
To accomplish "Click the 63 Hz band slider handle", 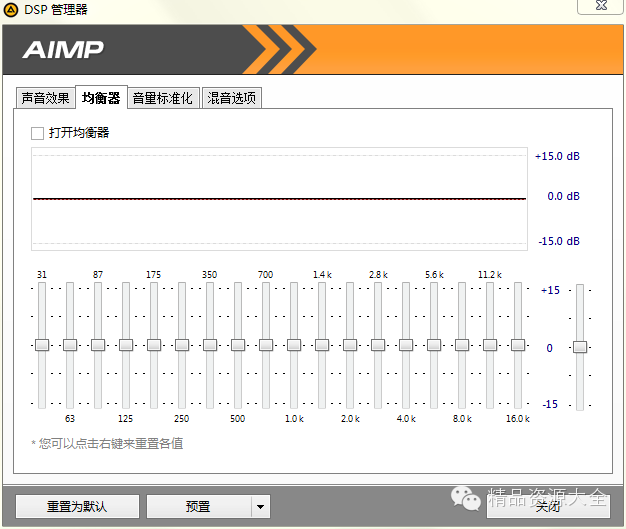I will click(x=70, y=345).
